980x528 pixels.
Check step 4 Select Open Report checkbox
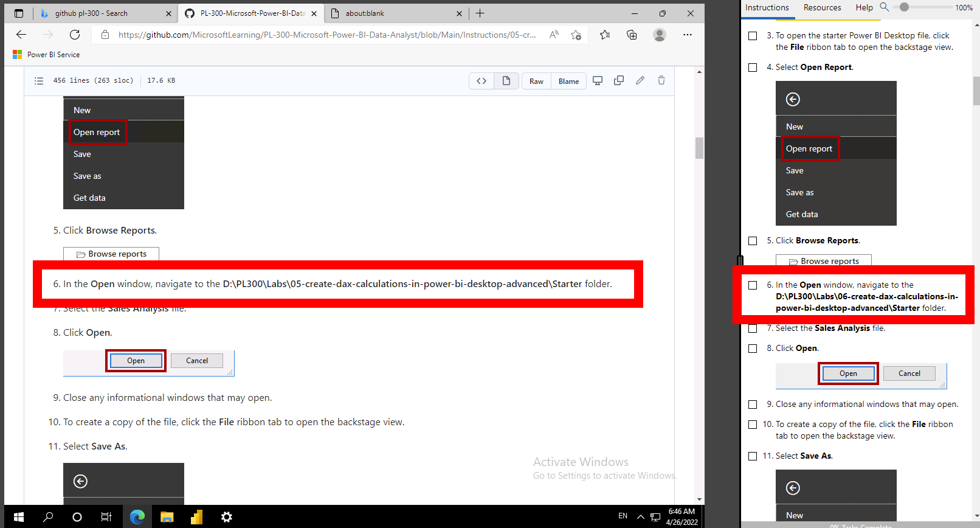tap(753, 68)
